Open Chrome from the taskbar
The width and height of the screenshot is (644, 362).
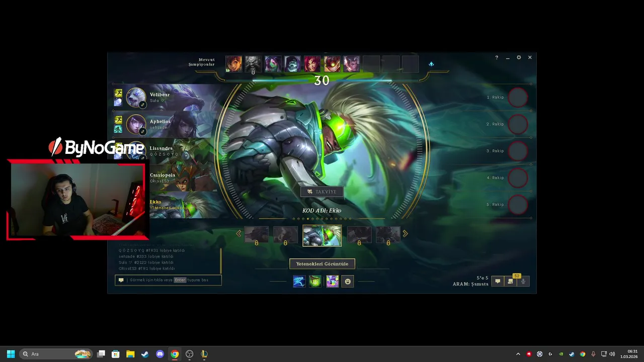tap(175, 354)
